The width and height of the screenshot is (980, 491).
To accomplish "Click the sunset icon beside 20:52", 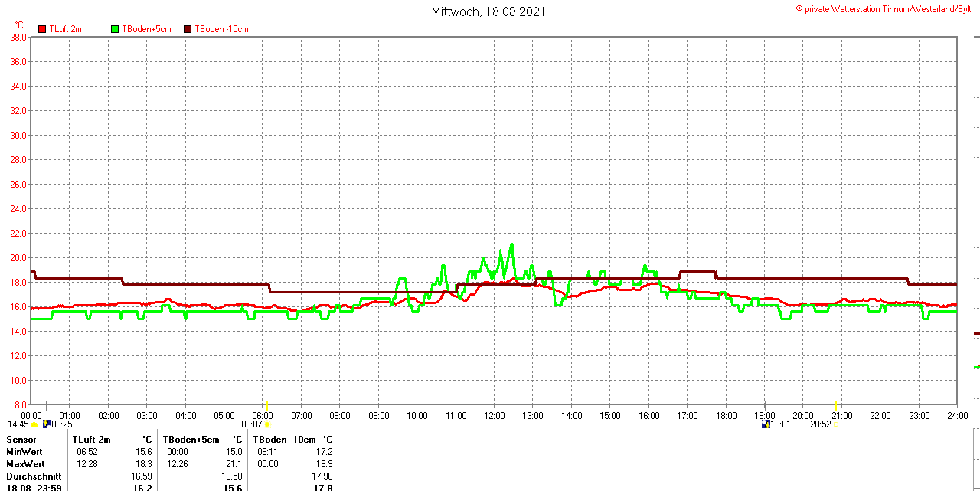I will (836, 424).
